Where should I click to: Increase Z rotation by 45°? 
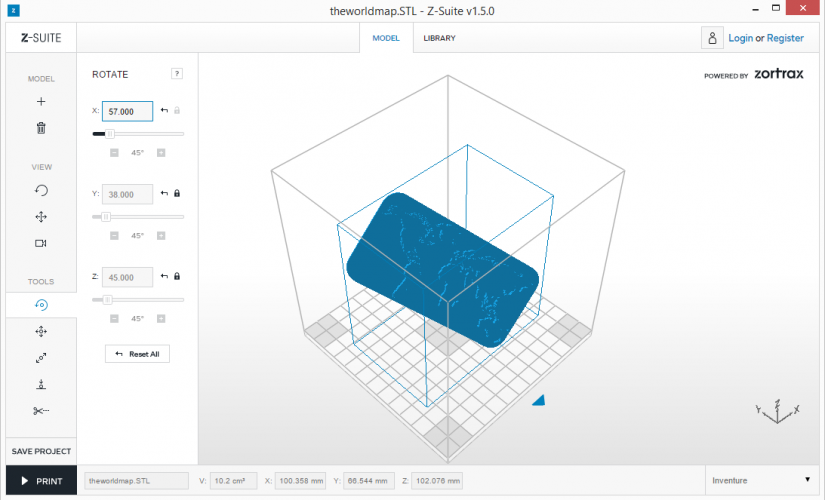point(161,318)
